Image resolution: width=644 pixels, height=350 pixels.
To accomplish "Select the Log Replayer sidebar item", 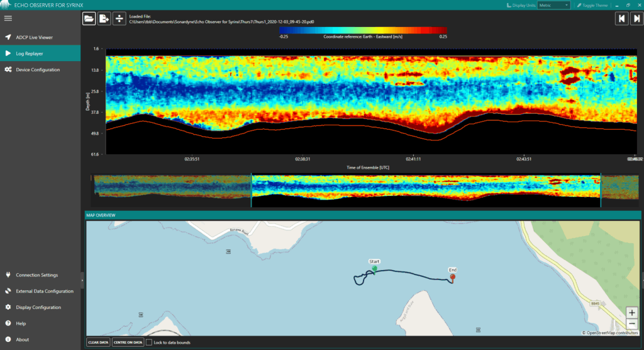I will pyautogui.click(x=40, y=54).
